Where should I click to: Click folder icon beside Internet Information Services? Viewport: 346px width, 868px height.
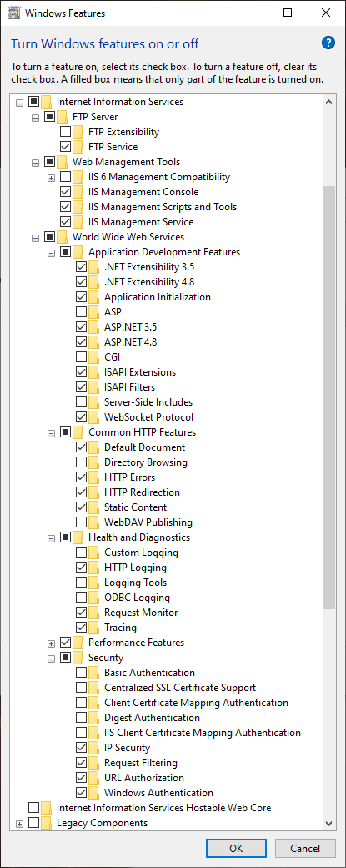[x=47, y=102]
